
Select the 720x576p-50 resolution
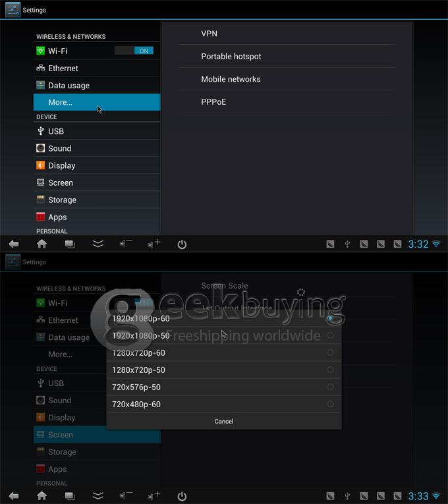pos(223,387)
